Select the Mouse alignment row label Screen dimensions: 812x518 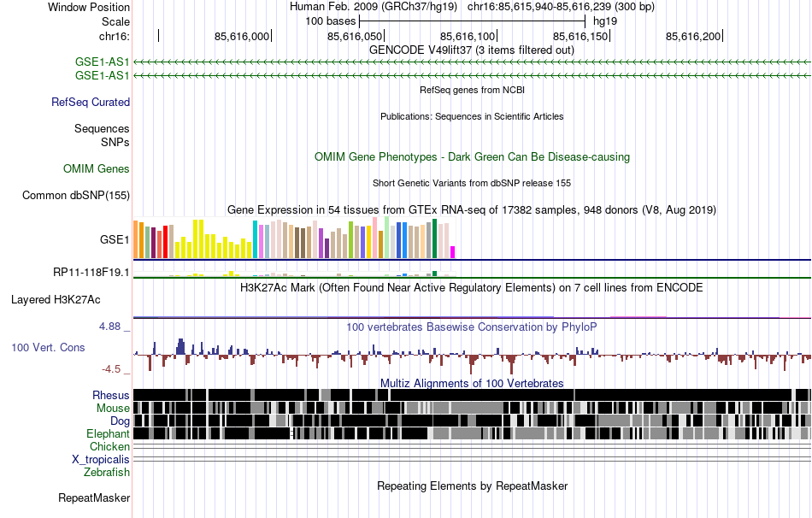[x=113, y=409]
